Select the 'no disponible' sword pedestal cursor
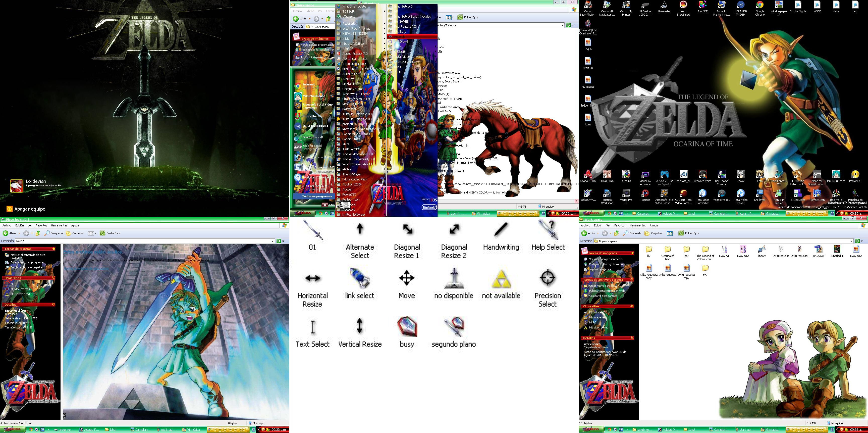This screenshot has height=433, width=868. (454, 283)
